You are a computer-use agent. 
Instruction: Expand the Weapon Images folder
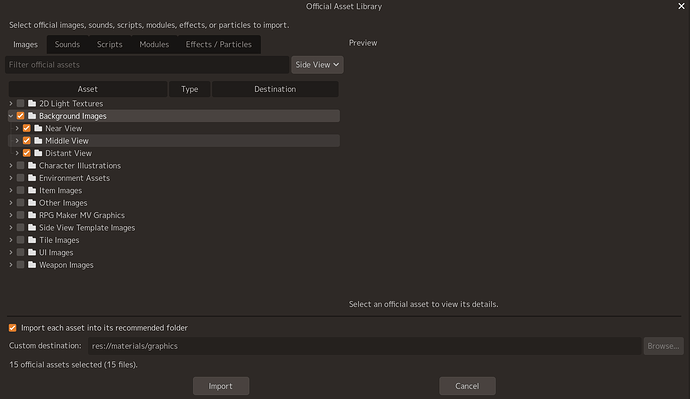(x=11, y=265)
